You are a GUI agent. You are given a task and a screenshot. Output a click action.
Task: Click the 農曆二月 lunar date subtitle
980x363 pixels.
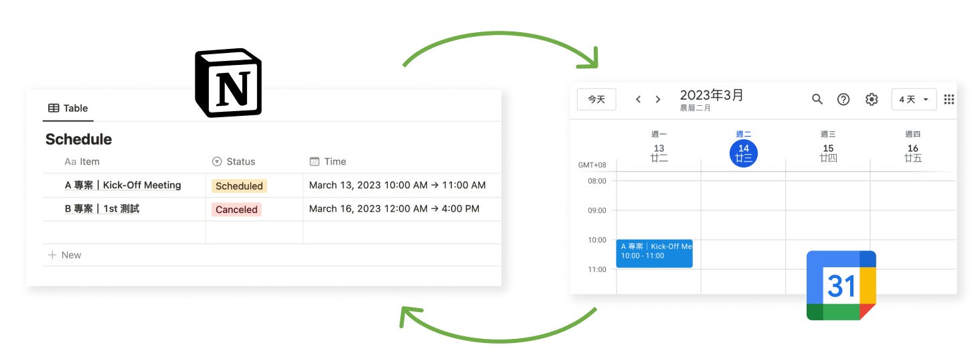[696, 108]
